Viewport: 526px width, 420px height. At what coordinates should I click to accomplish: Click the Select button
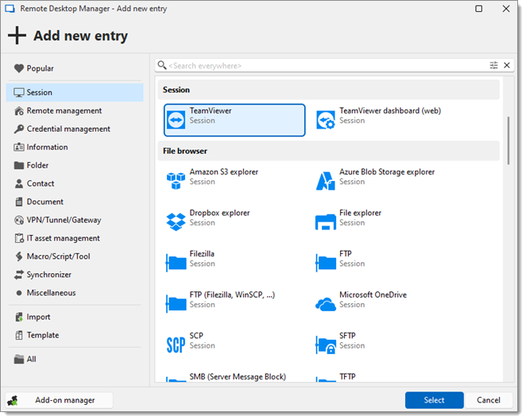point(434,400)
